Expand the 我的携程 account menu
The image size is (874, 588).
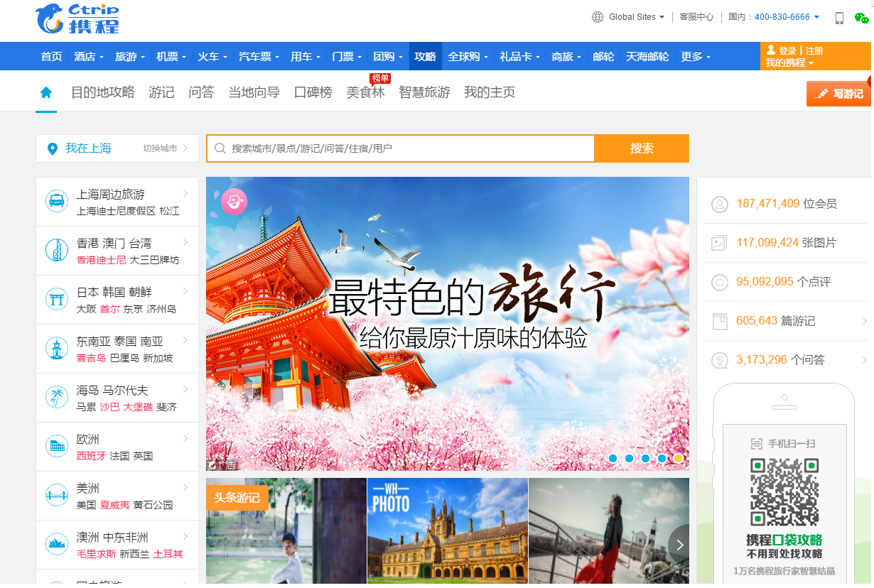pos(789,63)
